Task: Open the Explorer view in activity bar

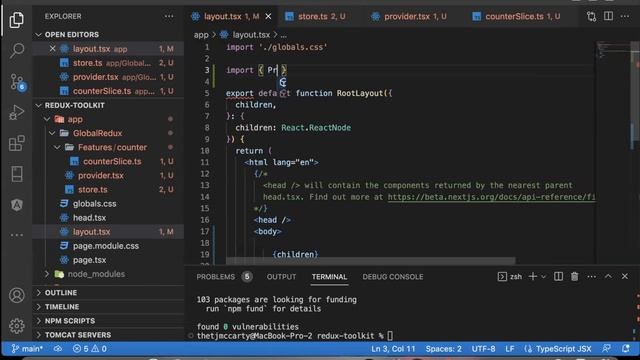Action: tap(16, 20)
